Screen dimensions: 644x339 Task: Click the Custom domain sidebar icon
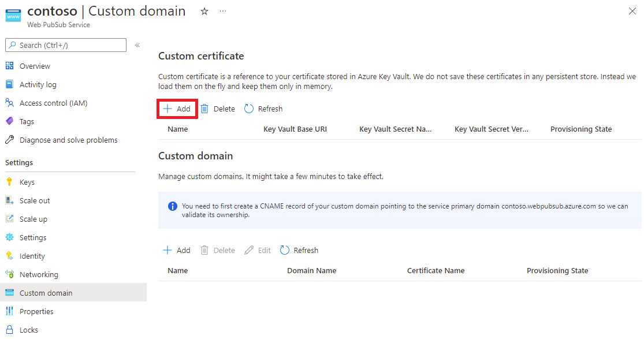click(9, 293)
